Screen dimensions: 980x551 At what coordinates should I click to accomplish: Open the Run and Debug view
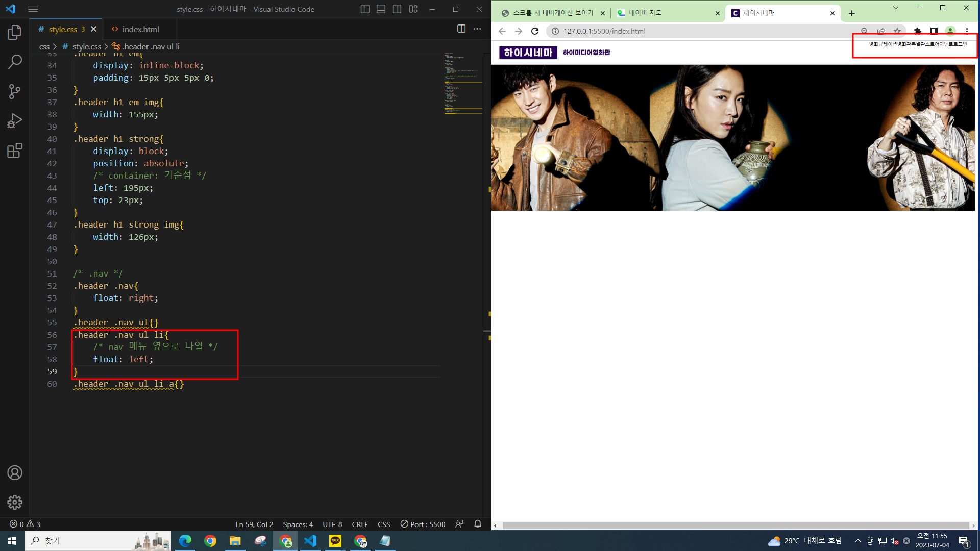click(15, 121)
